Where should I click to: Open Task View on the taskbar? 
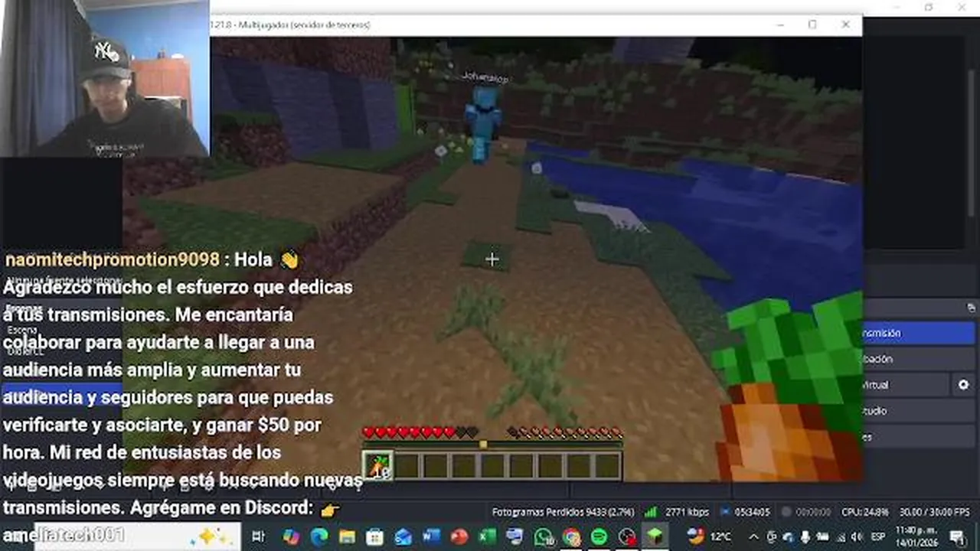point(258,536)
